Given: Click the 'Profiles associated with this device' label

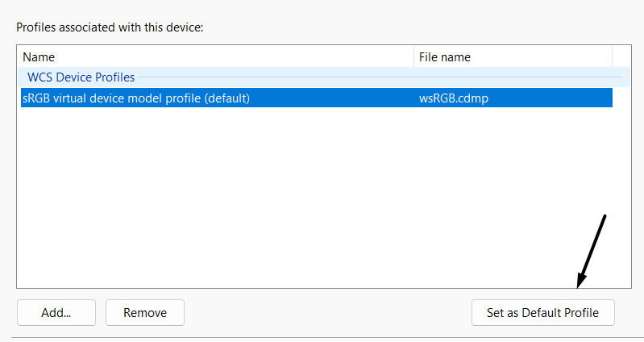Looking at the screenshot, I should pos(110,27).
